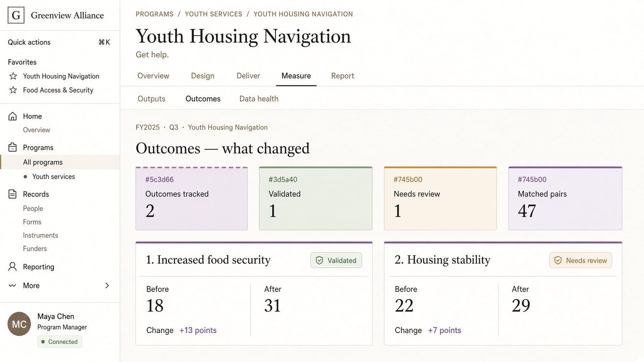This screenshot has height=362, width=644.
Task: Go to PROGRAMS breadcrumb
Action: pos(155,14)
